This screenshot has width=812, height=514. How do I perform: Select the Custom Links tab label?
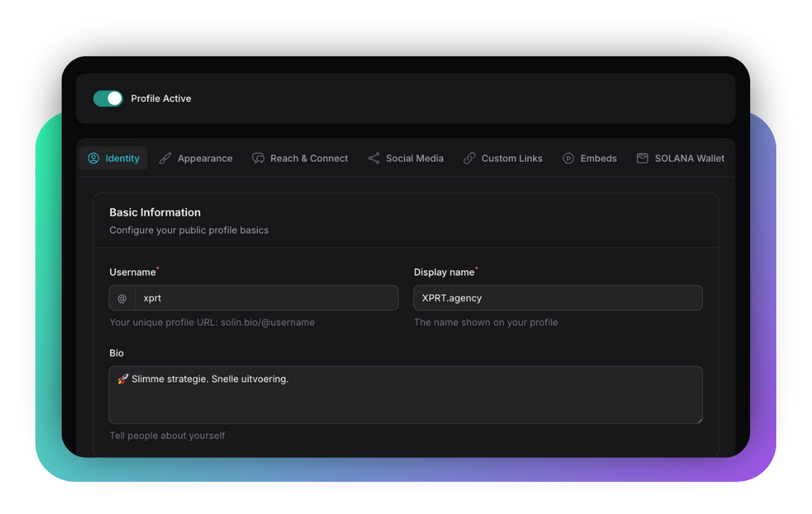coord(512,158)
